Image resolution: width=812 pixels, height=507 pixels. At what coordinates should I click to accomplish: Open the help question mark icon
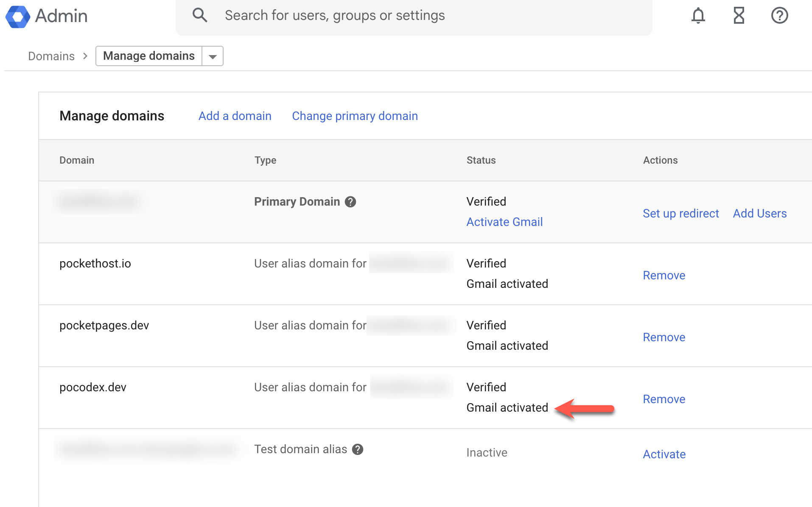[779, 16]
